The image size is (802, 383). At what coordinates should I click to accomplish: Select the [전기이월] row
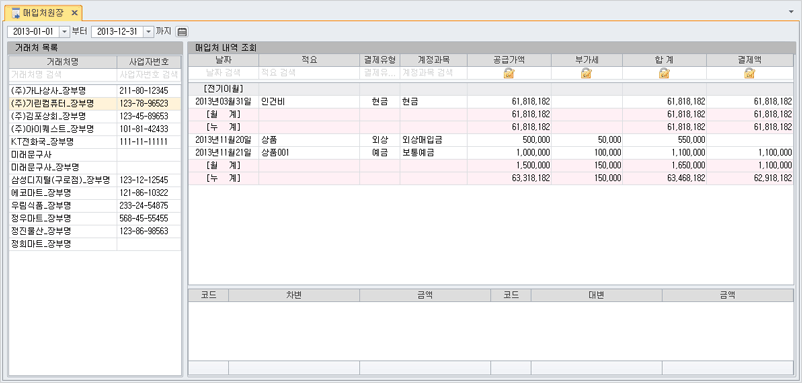click(x=491, y=88)
